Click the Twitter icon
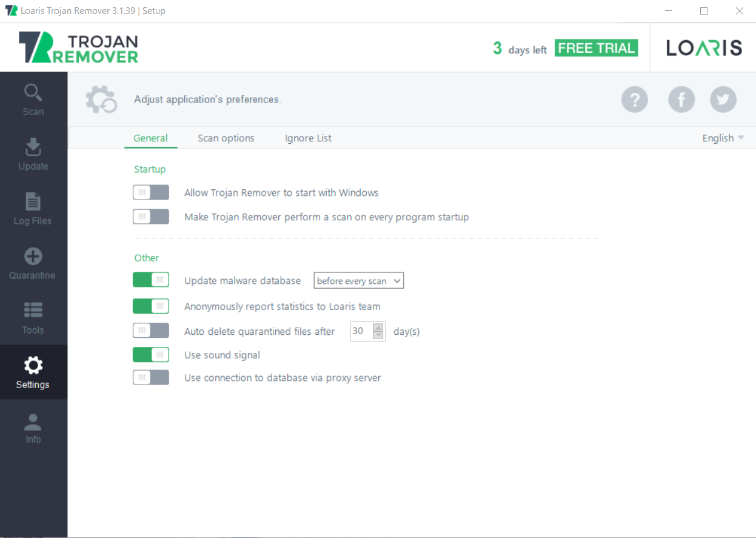 723,99
